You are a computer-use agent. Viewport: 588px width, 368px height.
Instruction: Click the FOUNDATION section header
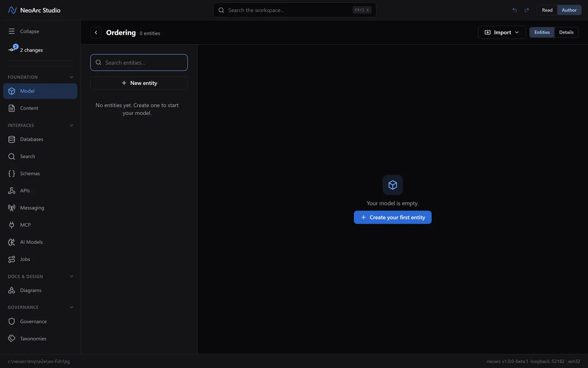click(23, 77)
